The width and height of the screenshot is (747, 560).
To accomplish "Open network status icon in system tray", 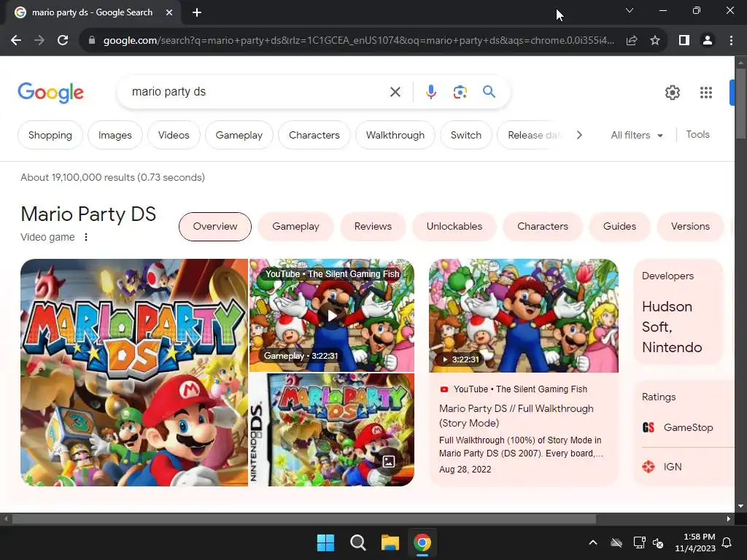I will (639, 542).
